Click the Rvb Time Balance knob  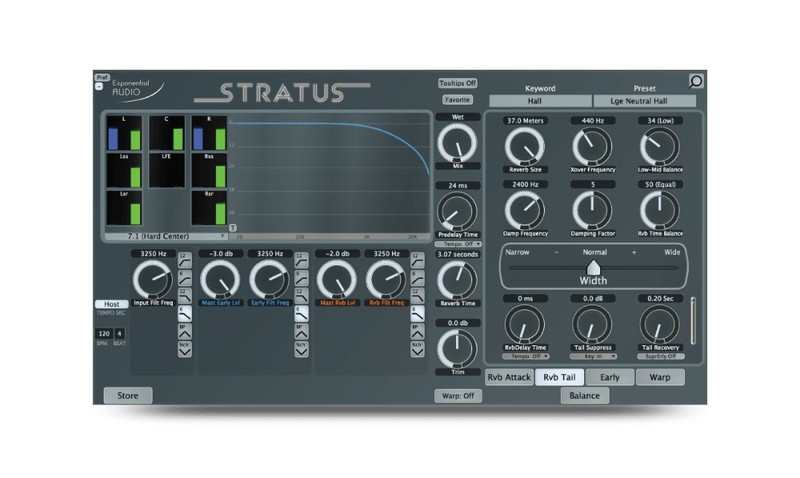tap(660, 210)
